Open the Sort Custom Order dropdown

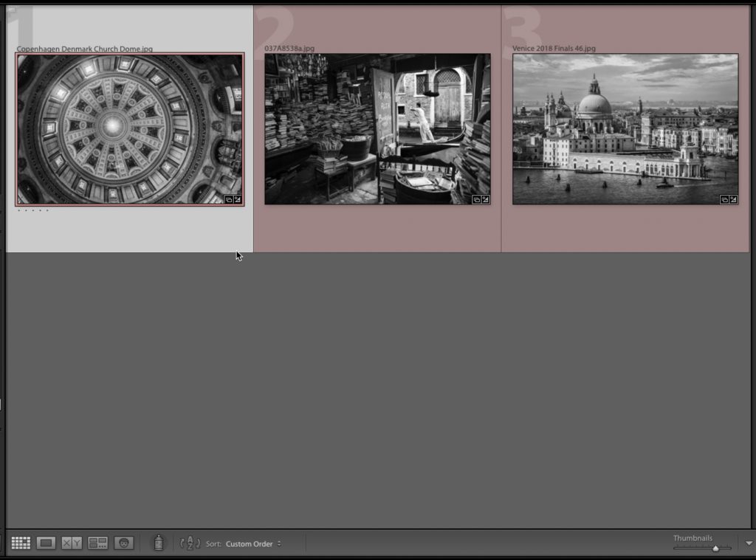(253, 544)
